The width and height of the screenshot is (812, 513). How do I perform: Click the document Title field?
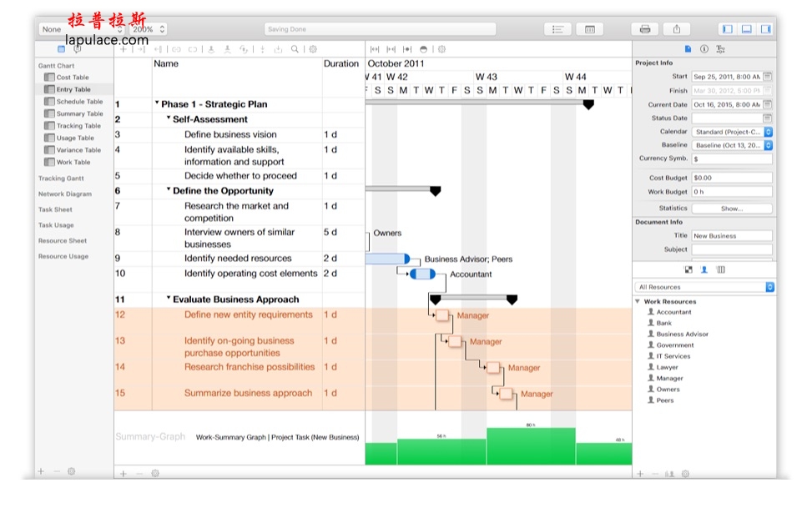click(732, 235)
